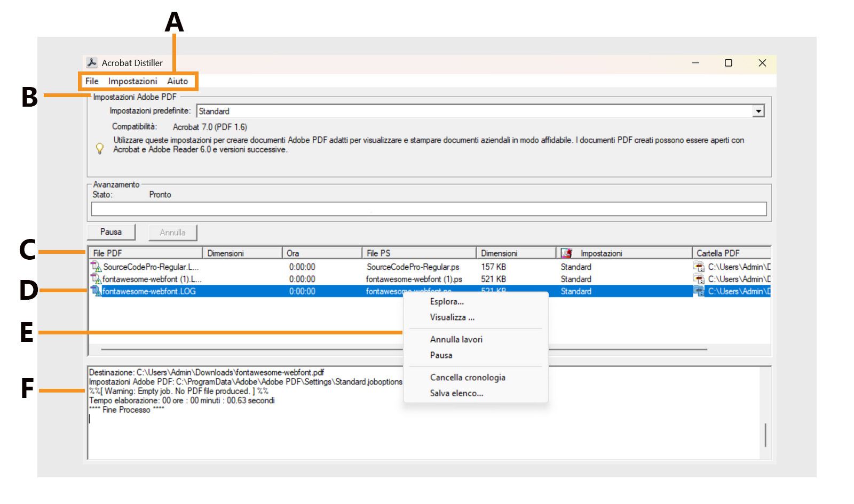Viewport: 854px width, 504px height.
Task: Click the icon beside fontawesome-webfont (1).L... file
Action: [x=96, y=279]
